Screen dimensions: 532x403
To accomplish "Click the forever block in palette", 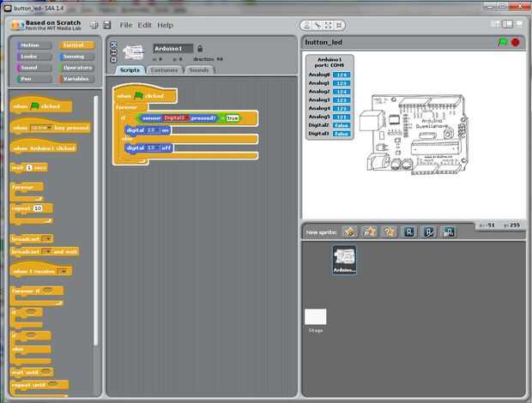I will 27,192.
